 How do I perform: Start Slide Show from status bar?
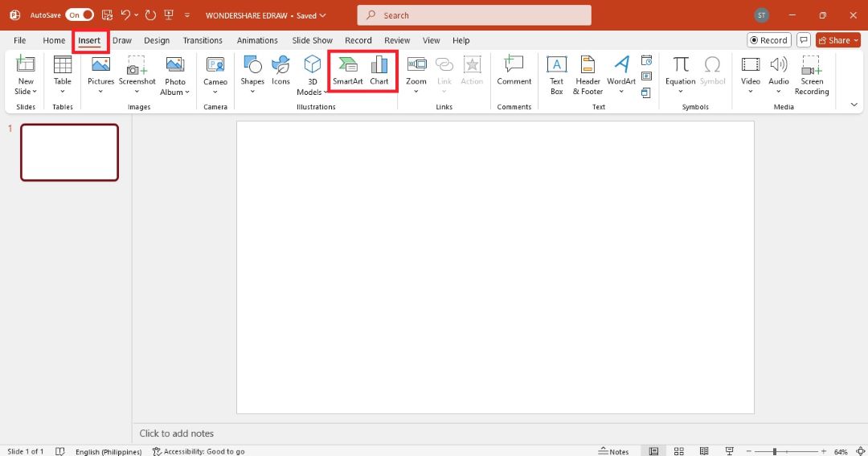[x=730, y=451]
